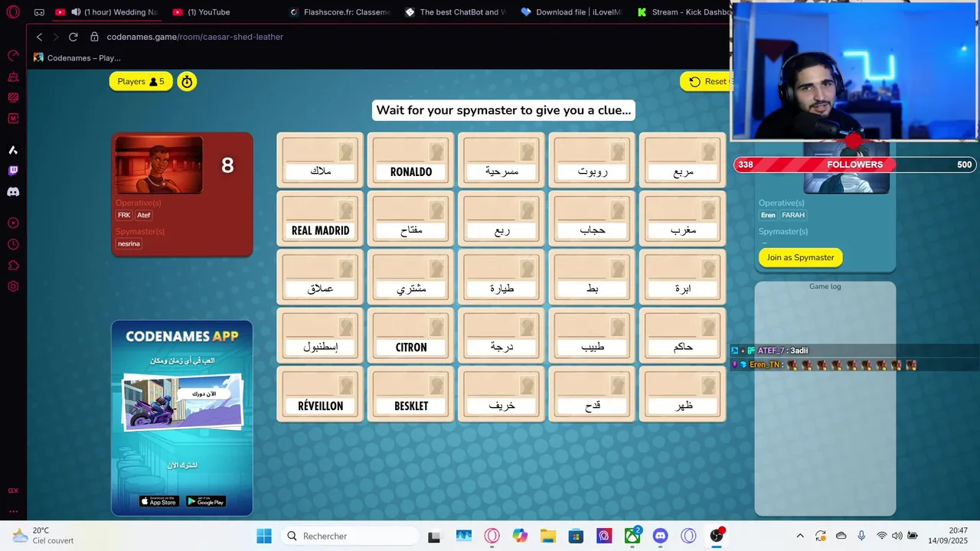The height and width of the screenshot is (551, 980).
Task: Switch to the Wedding YouTube tab
Action: click(x=107, y=12)
